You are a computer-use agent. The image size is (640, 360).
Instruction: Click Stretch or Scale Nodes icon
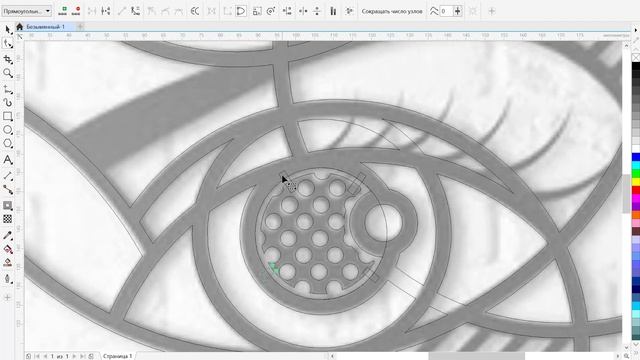[257, 11]
